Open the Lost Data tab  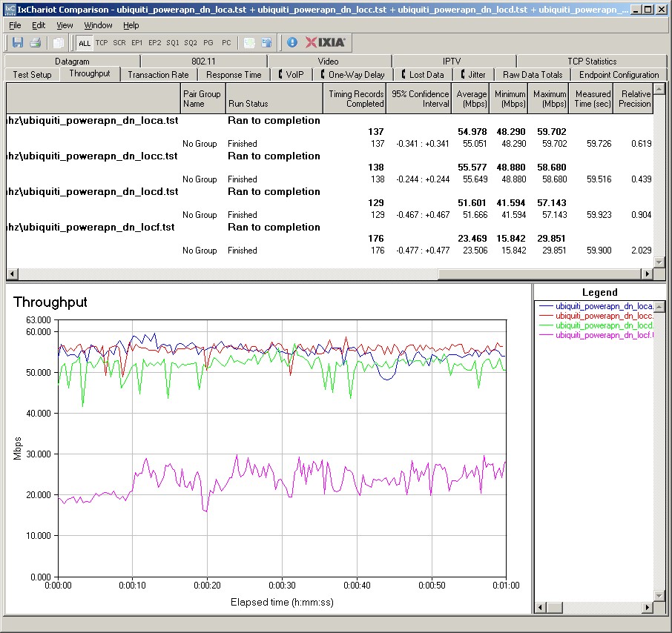(x=422, y=75)
